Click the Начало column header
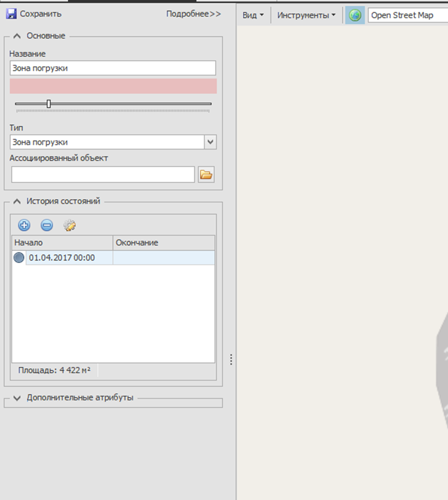 click(x=62, y=243)
